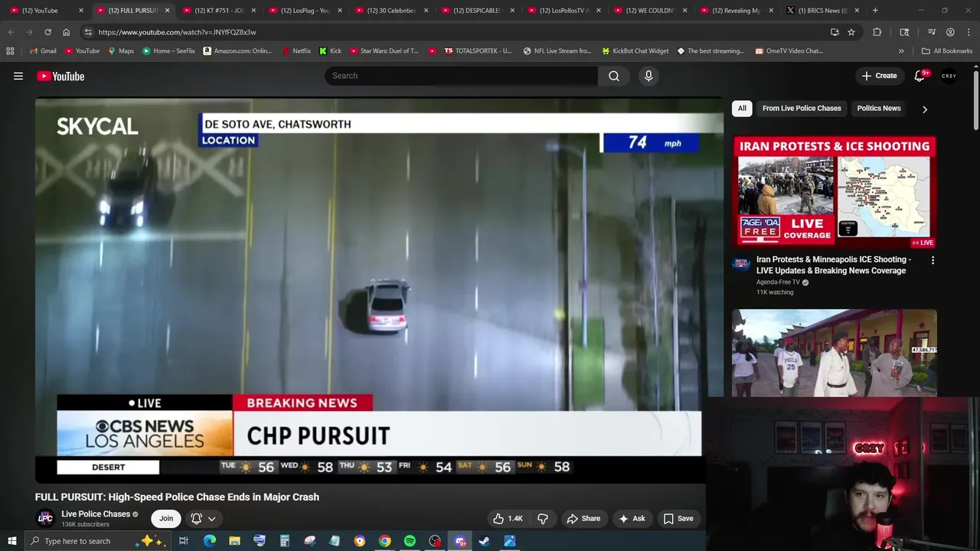The width and height of the screenshot is (980, 551).
Task: Open Steam from the taskbar
Action: tap(485, 541)
